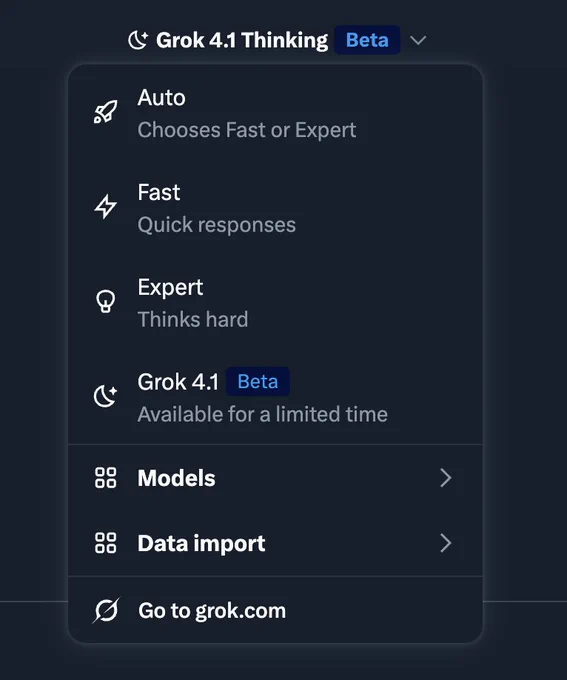567x680 pixels.
Task: Click the Beta badge in the header
Action: tap(367, 40)
